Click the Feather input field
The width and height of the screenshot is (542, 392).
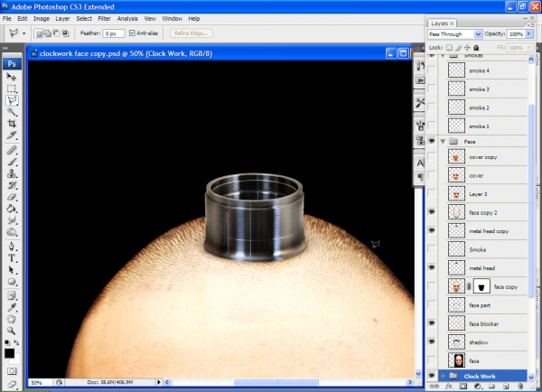point(114,33)
